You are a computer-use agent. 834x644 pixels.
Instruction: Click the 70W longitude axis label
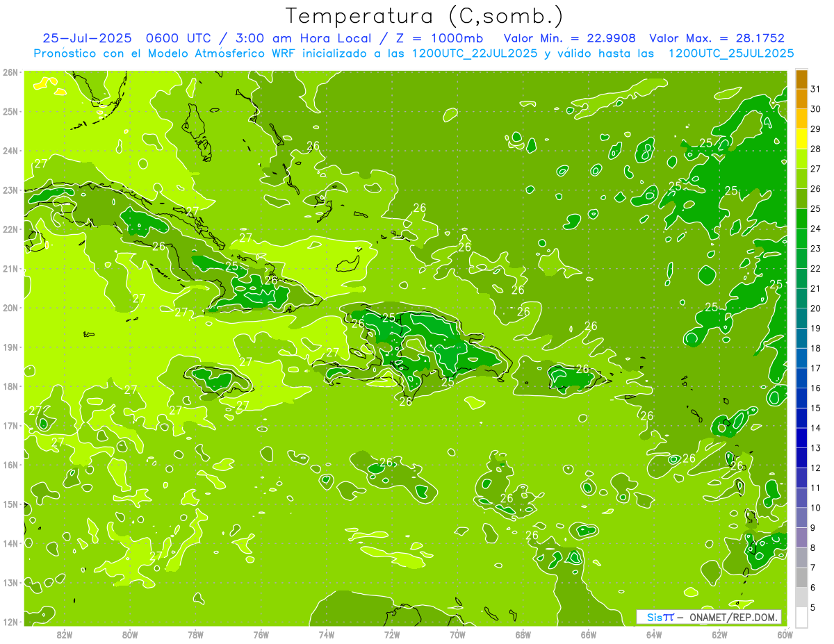457,634
